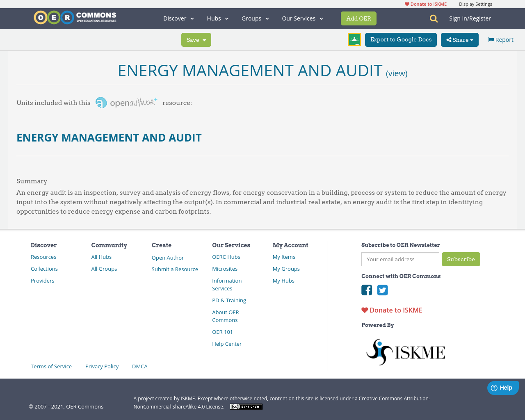This screenshot has width=525, height=420.
Task: Click the Google Classroom share icon
Action: click(354, 39)
